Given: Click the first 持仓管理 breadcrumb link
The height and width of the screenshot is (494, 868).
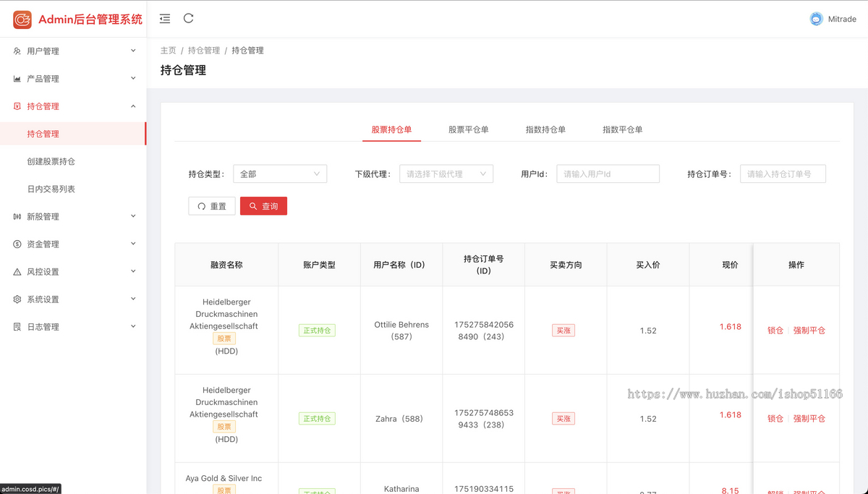Looking at the screenshot, I should [204, 51].
